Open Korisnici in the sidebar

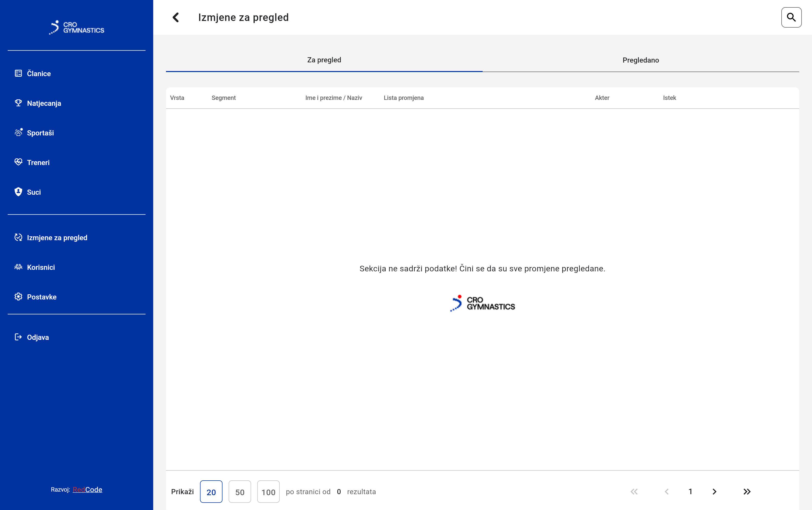[41, 267]
